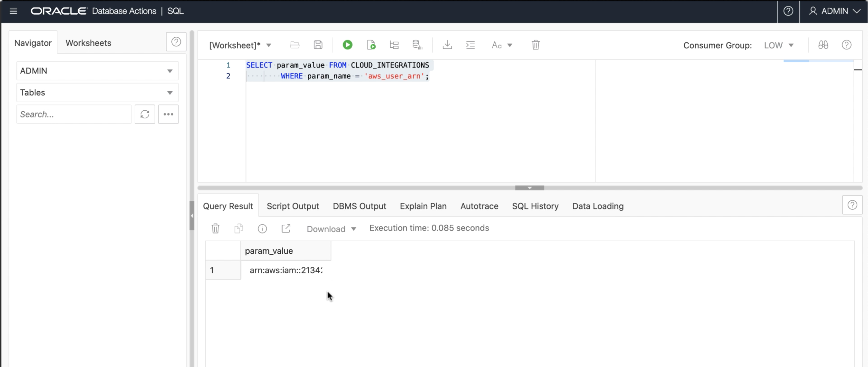Open the hamburger navigation menu
The image size is (868, 367).
[14, 11]
